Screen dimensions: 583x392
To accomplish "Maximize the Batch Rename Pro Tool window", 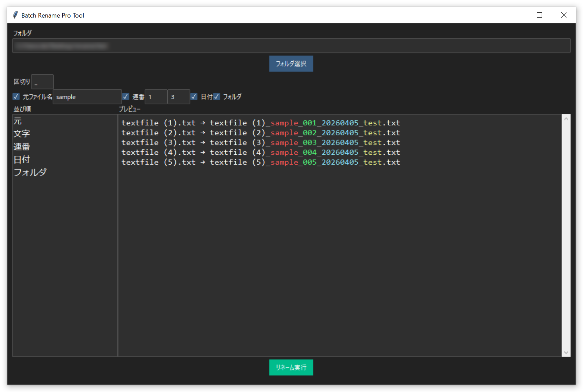I will click(540, 15).
